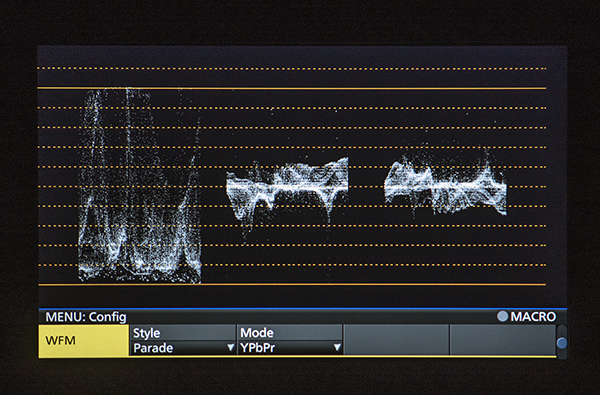The height and width of the screenshot is (395, 600).
Task: Click the arrow next to Parade
Action: tap(230, 348)
